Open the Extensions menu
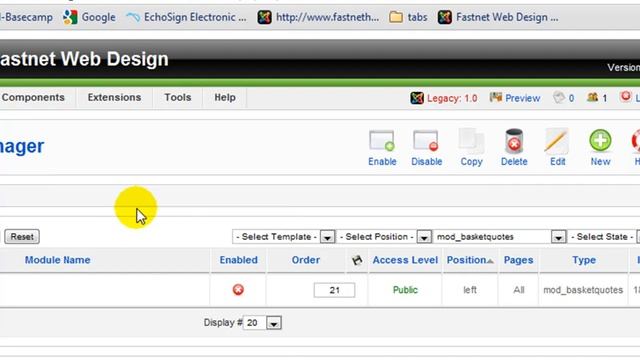The width and height of the screenshot is (640, 360). (x=114, y=98)
